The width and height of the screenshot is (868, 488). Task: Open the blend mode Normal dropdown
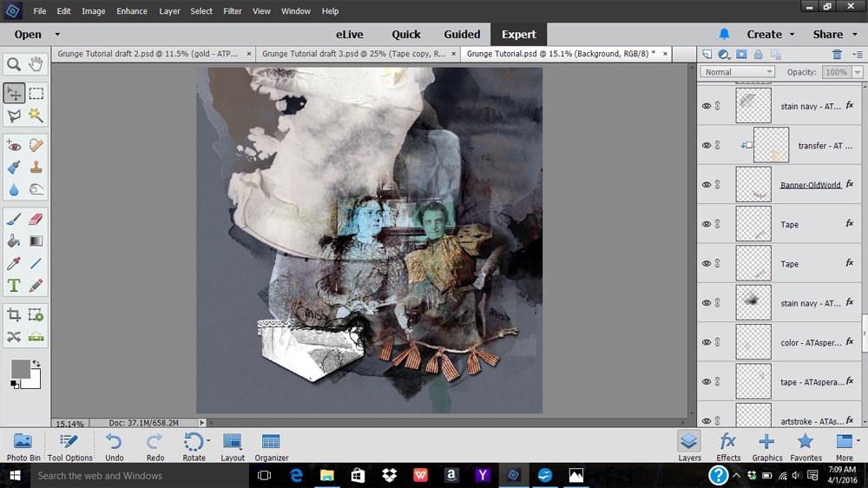coord(737,72)
